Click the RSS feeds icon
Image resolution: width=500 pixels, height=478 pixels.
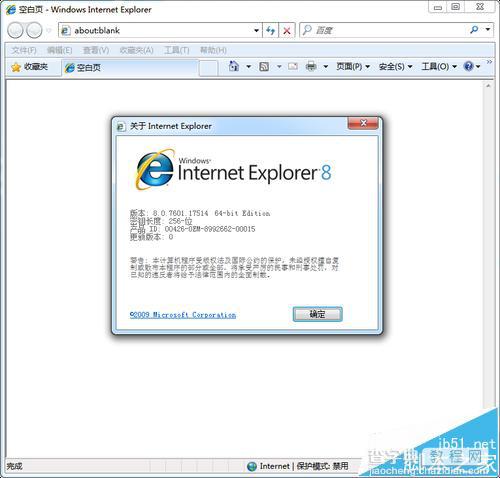pos(264,67)
